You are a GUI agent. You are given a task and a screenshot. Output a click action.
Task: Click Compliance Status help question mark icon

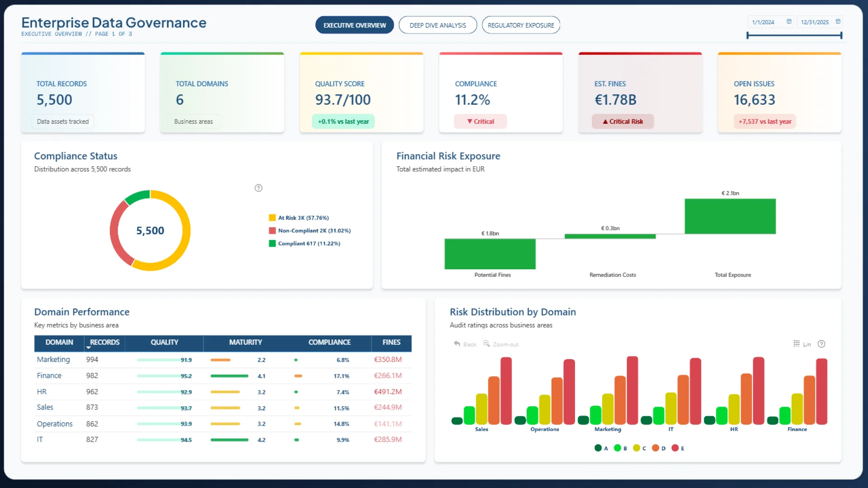(258, 188)
